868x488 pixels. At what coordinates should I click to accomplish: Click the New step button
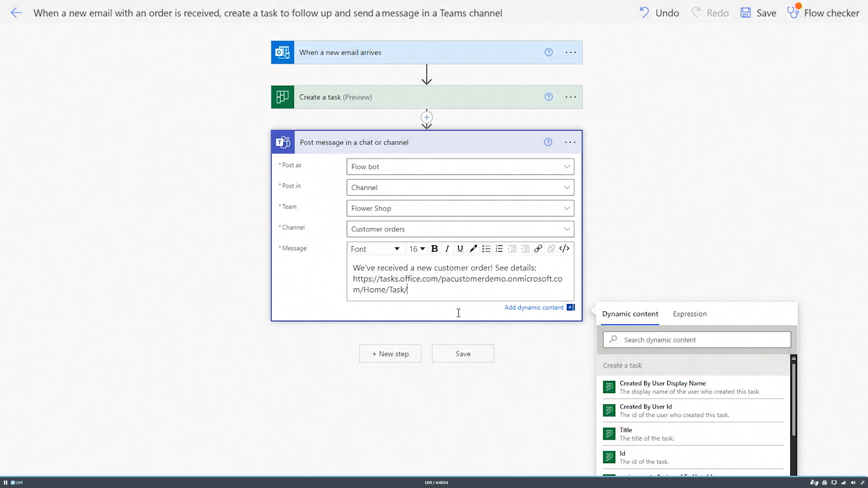coord(390,353)
